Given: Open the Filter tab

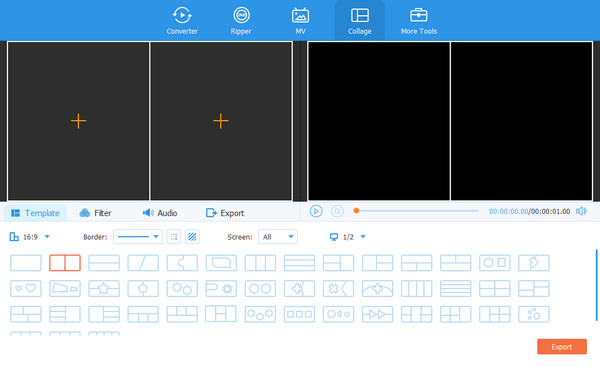Looking at the screenshot, I should 95,213.
